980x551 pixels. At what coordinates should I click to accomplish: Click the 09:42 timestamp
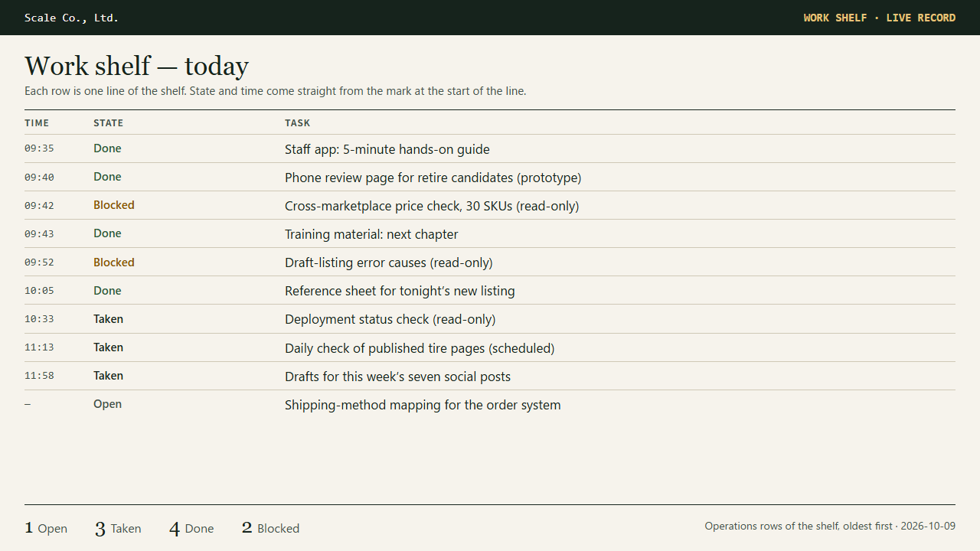39,205
